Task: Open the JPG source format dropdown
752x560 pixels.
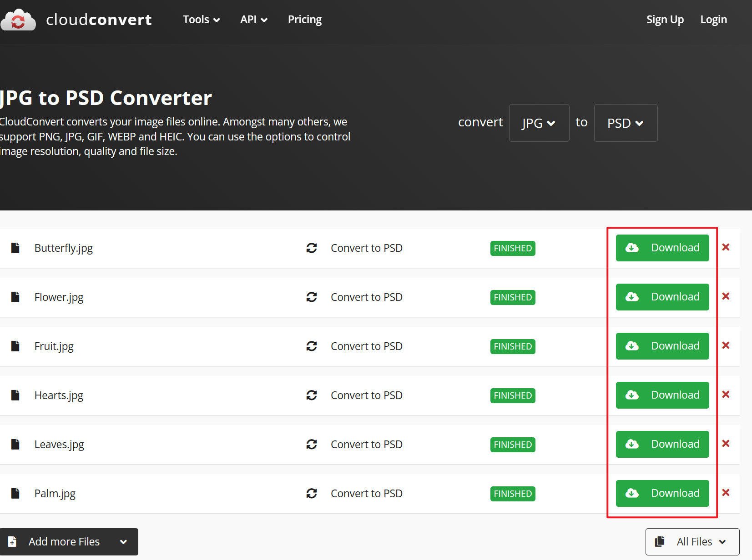Action: point(539,123)
